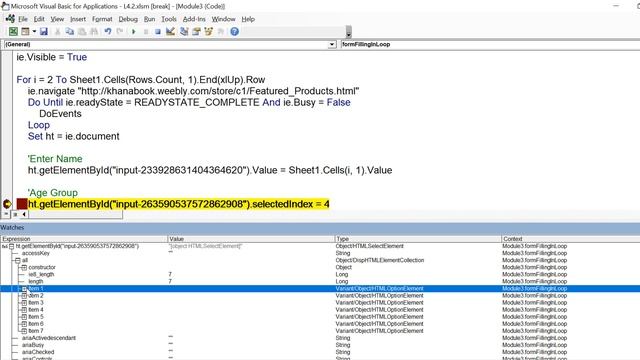Screen dimensions: 640x360
Task: Click the Type column header in Watches
Action: click(x=418, y=239)
